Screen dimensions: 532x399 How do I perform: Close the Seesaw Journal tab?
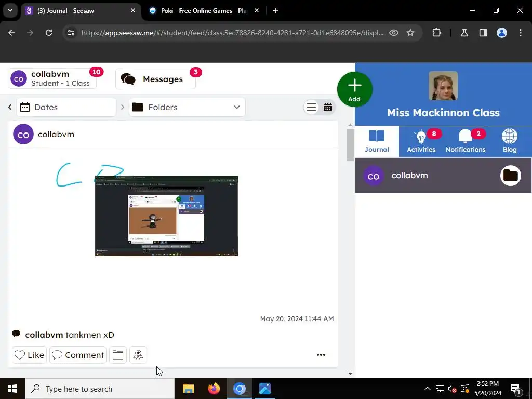pos(133,11)
